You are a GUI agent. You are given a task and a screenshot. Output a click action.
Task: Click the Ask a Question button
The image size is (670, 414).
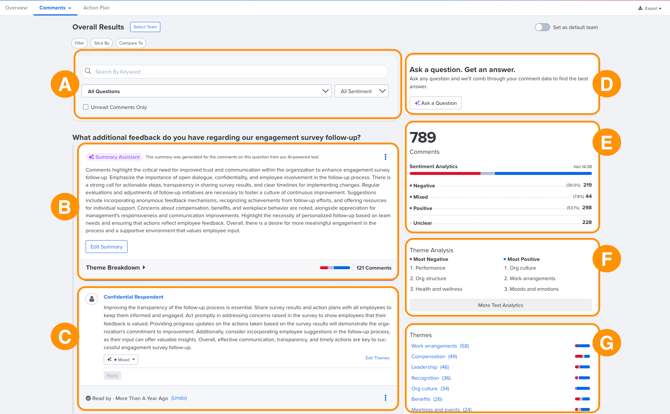click(435, 103)
